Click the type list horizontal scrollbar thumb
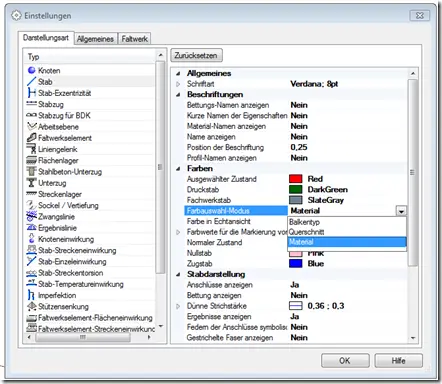Viewport: 442px width, 384px height. (x=83, y=337)
